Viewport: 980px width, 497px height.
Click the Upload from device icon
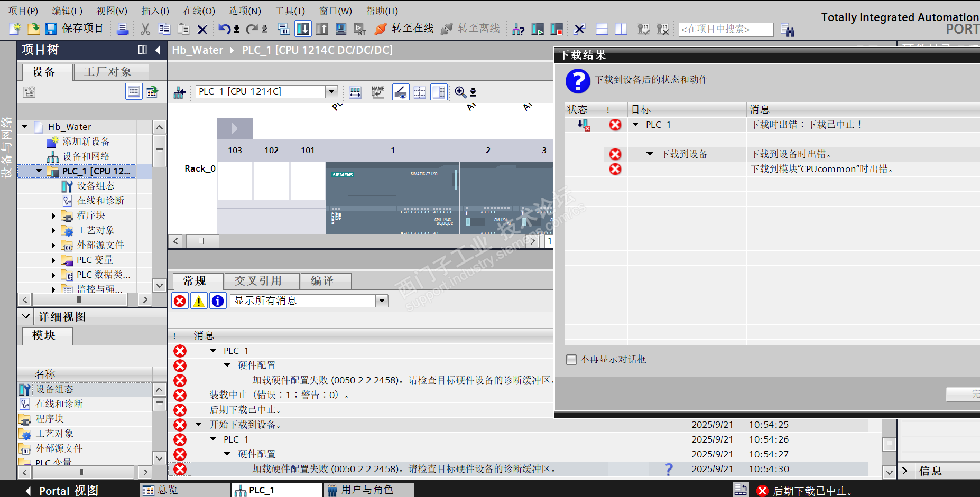[x=322, y=29]
